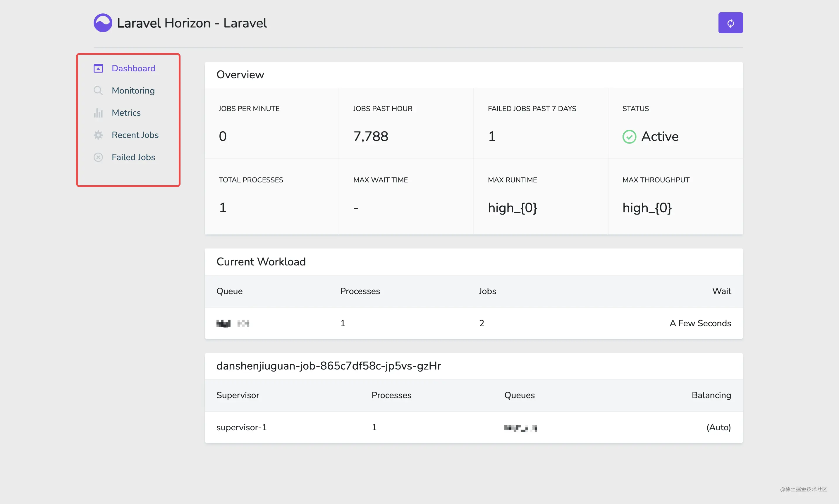Viewport: 839px width, 504px height.
Task: Click the Processes header in supervisor table
Action: coord(391,395)
